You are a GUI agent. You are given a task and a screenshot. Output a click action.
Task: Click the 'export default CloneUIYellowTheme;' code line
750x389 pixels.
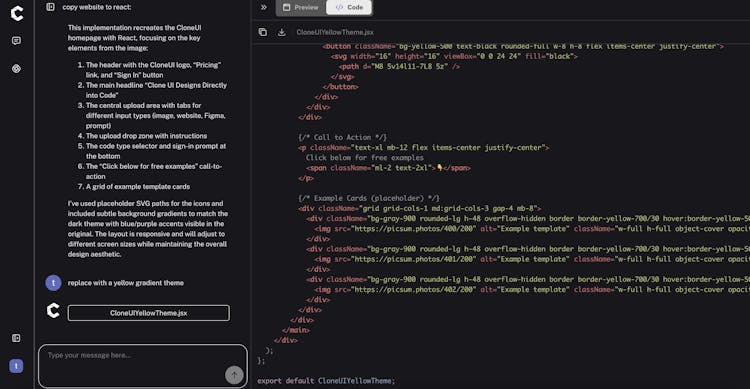point(326,381)
